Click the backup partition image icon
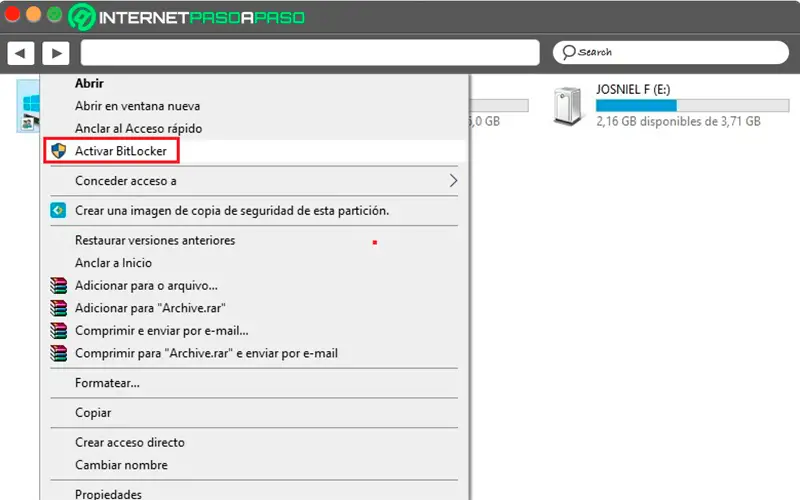 pyautogui.click(x=58, y=210)
